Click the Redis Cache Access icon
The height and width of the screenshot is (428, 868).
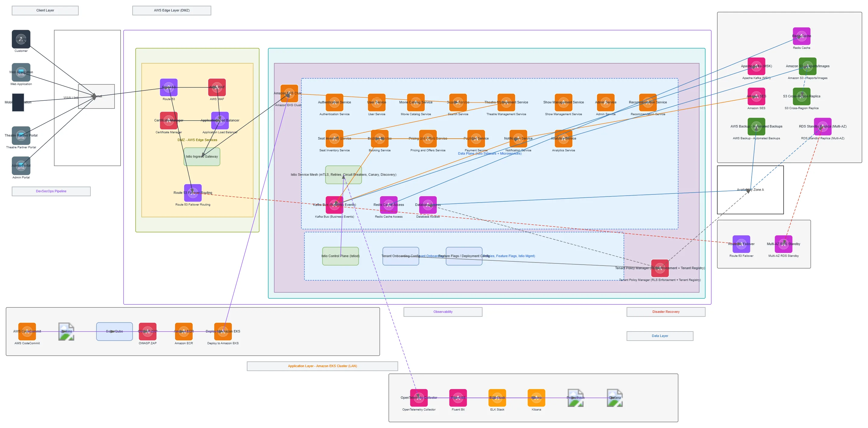[388, 205]
